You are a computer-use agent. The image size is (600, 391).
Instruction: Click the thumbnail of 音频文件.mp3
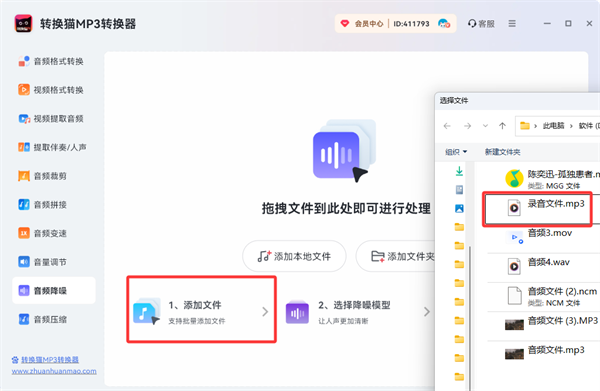pyautogui.click(x=514, y=354)
